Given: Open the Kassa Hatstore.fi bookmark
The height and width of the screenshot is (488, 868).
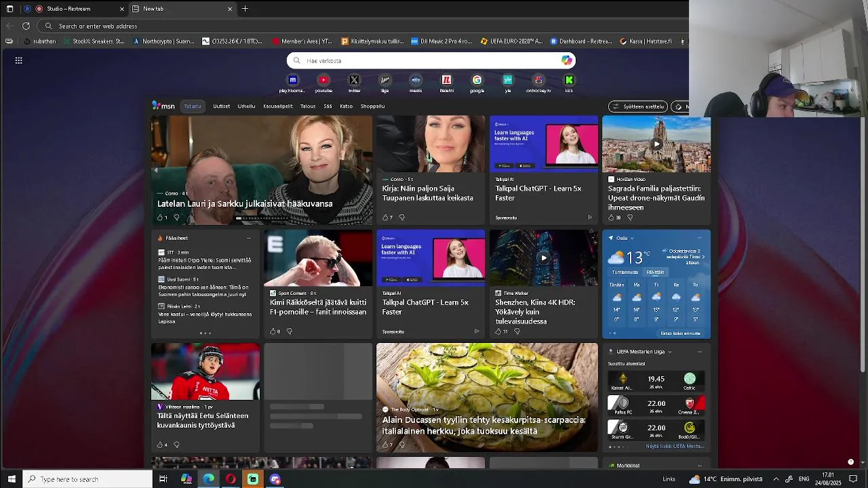Looking at the screenshot, I should (x=646, y=41).
